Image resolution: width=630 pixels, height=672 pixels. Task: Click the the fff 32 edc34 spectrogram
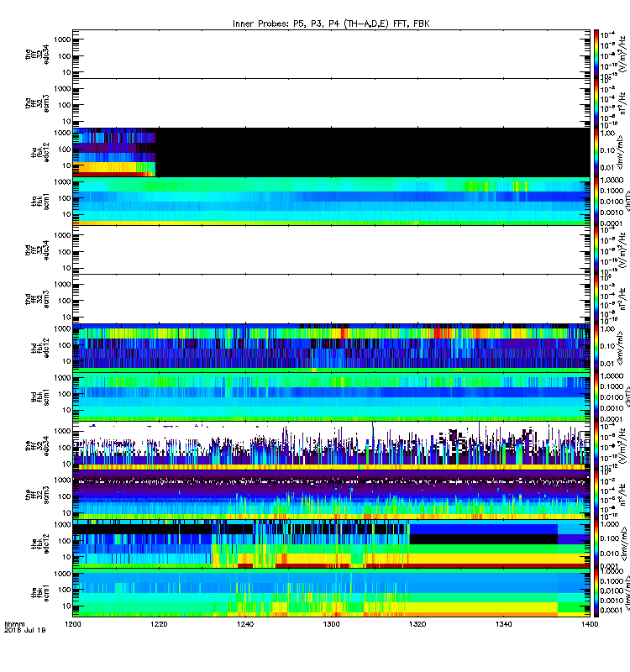[331, 446]
